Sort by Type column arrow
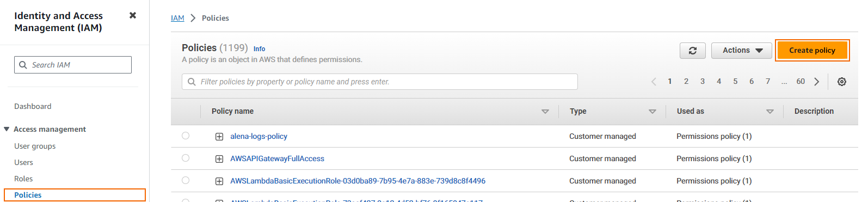Screen dimensions: 868x202 pyautogui.click(x=652, y=112)
